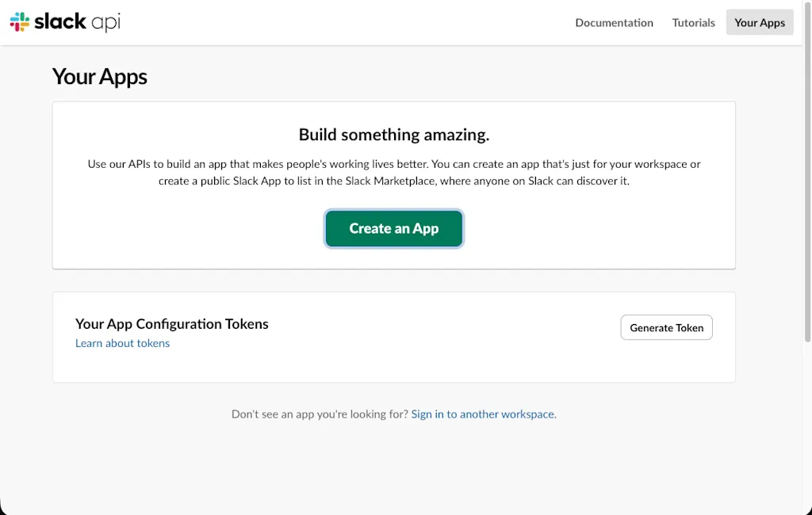
Task: Generate a new app configuration token
Action: (x=666, y=327)
